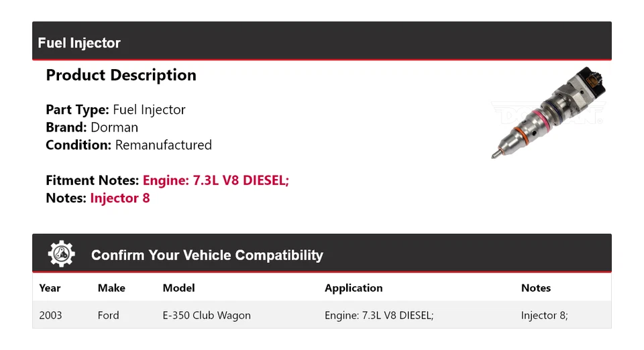Click Confirm Your Vehicle Compatibility header
The width and height of the screenshot is (644, 350).
tap(207, 255)
